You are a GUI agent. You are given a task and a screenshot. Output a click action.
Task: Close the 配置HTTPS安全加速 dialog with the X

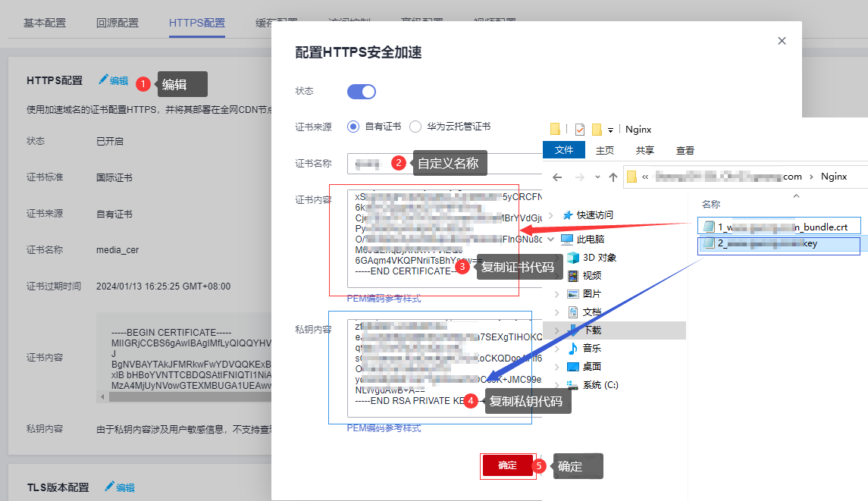click(x=782, y=41)
